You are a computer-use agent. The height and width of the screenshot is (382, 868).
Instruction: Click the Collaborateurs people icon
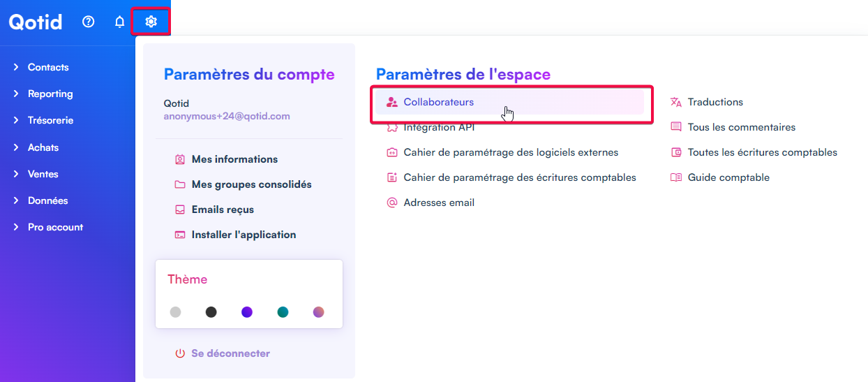(392, 102)
